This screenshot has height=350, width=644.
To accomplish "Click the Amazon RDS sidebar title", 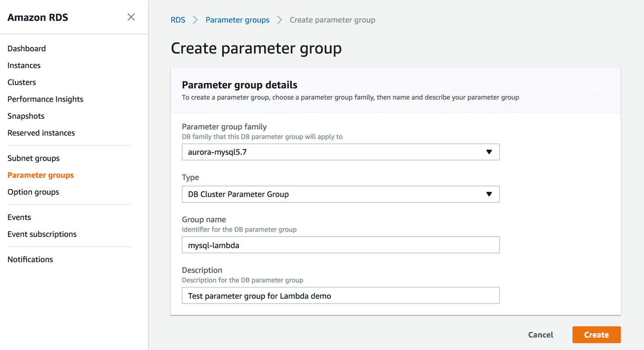I will pyautogui.click(x=38, y=18).
